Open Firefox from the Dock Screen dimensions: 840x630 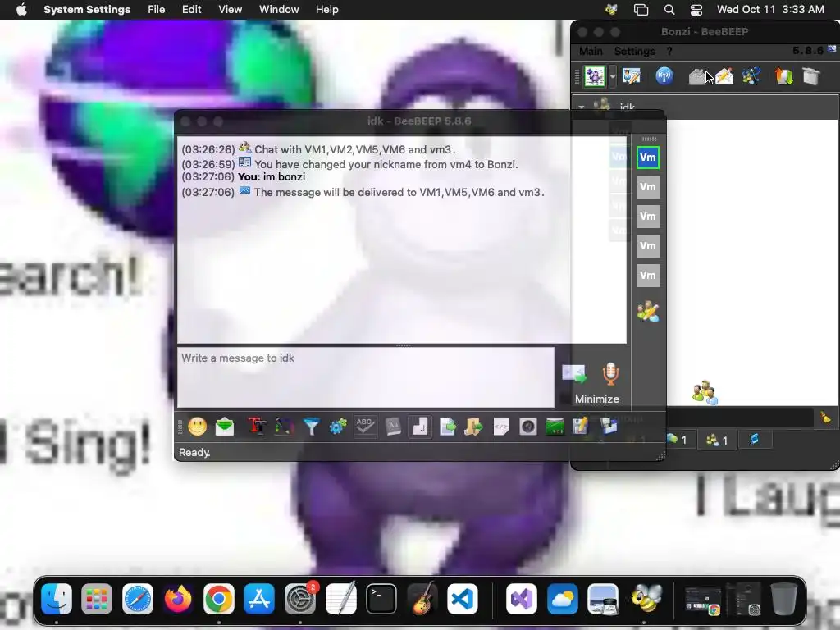178,599
